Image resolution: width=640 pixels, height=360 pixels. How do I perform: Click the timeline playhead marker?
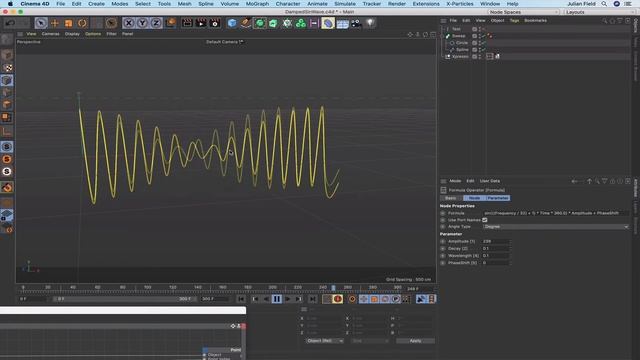coord(333,288)
